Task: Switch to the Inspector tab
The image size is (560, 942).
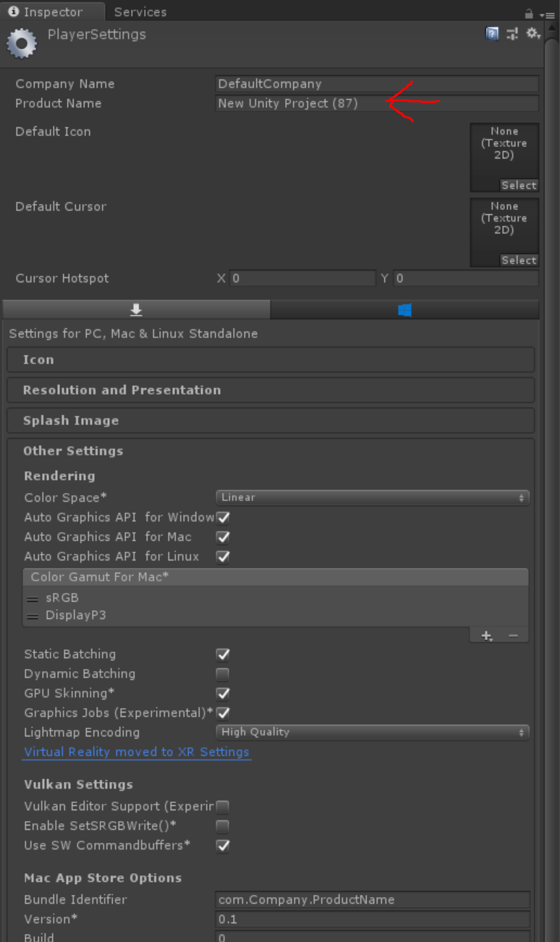Action: [x=52, y=12]
